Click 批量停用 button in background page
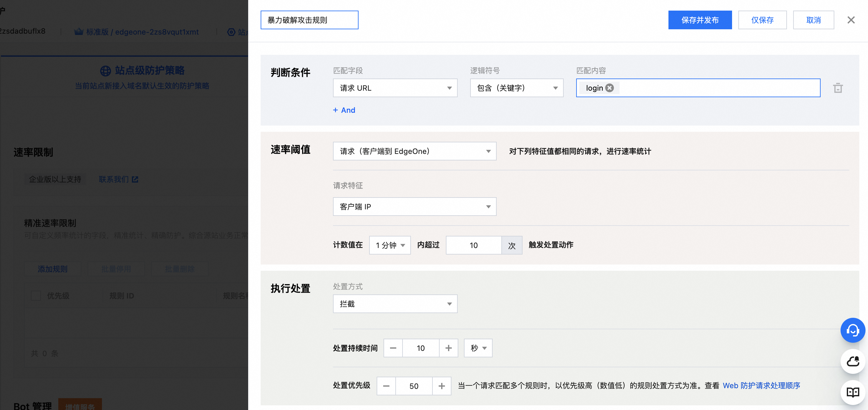 pyautogui.click(x=116, y=269)
